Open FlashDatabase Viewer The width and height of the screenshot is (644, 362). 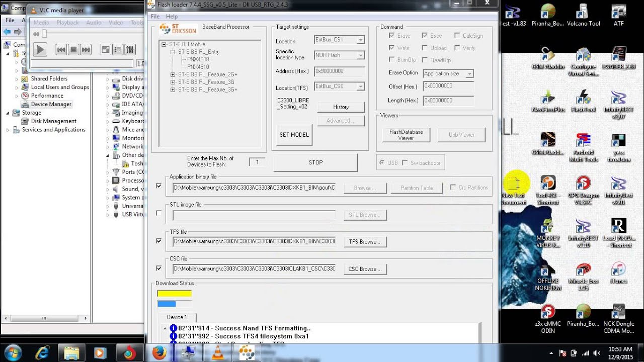[x=406, y=135]
